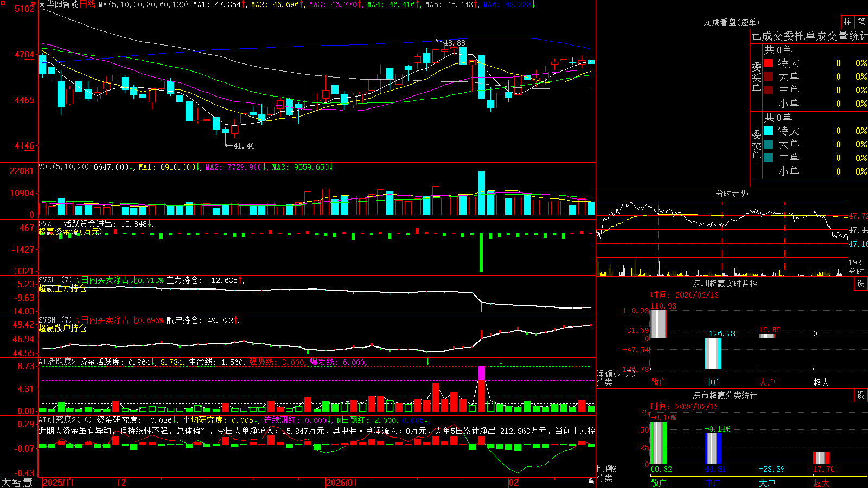This screenshot has height=488, width=868.
Task: Click the VOL(5,10,20) indicator label
Action: (63, 166)
